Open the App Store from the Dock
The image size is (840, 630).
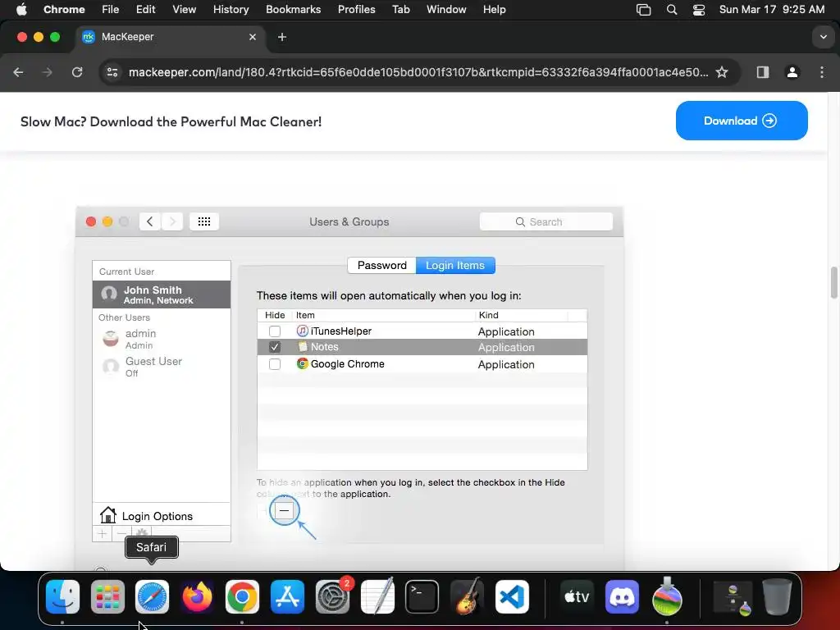pyautogui.click(x=287, y=596)
